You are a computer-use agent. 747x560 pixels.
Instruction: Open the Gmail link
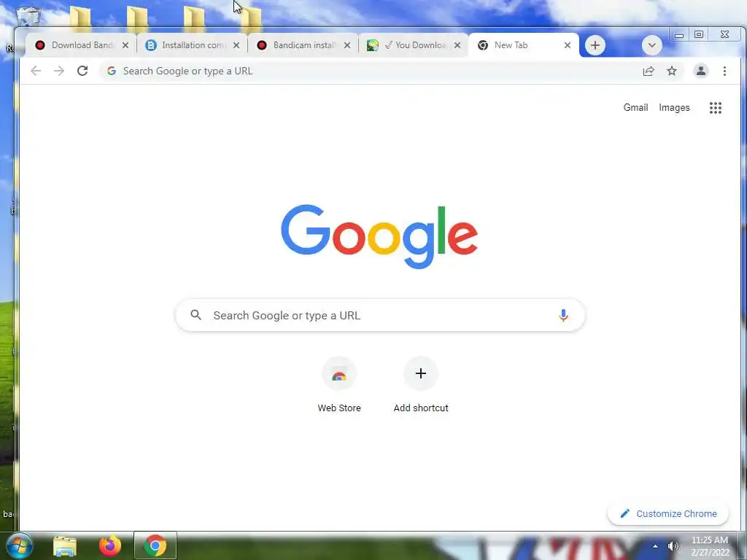click(x=635, y=108)
